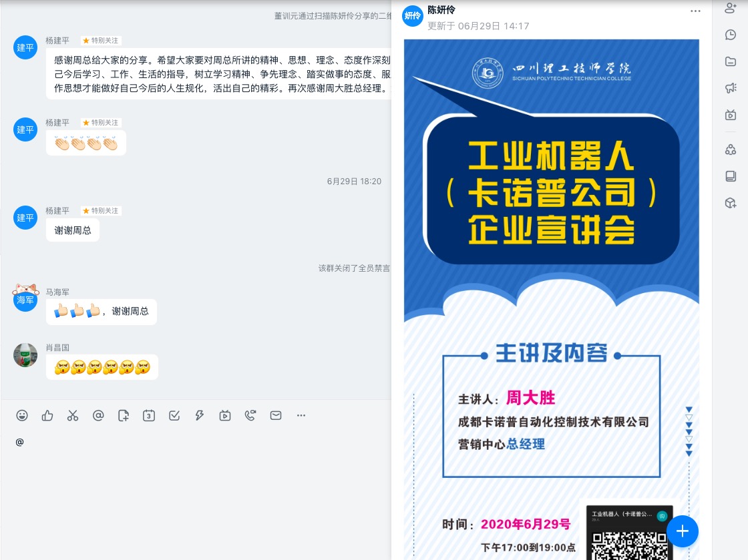Open group announcement megaphone icon
The width and height of the screenshot is (748, 560).
[731, 88]
